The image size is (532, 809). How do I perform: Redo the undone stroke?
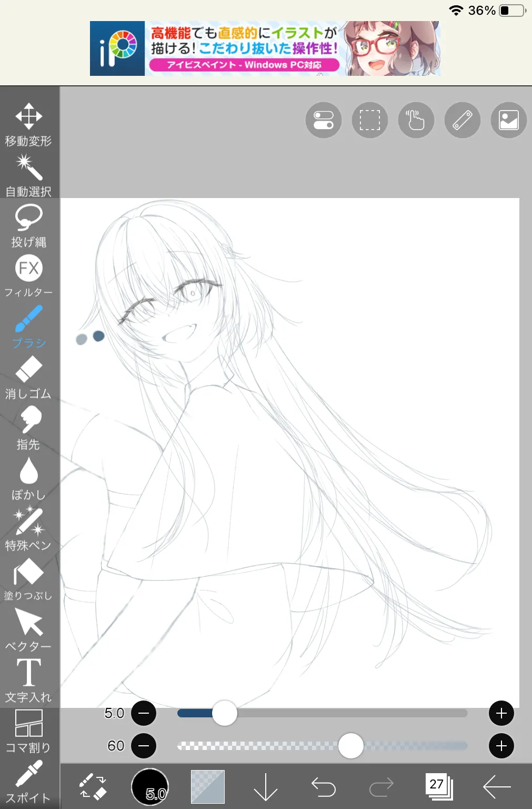pos(382,787)
